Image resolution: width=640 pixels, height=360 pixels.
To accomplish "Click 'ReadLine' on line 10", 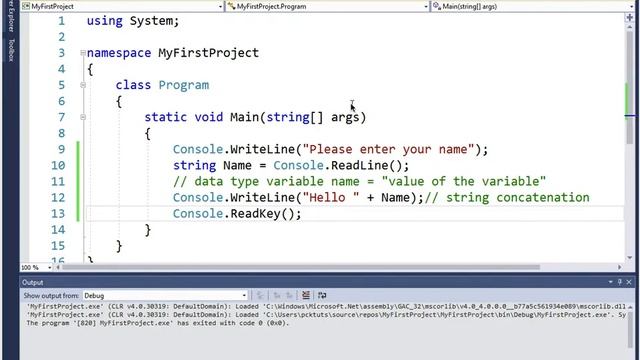I will [359, 165].
